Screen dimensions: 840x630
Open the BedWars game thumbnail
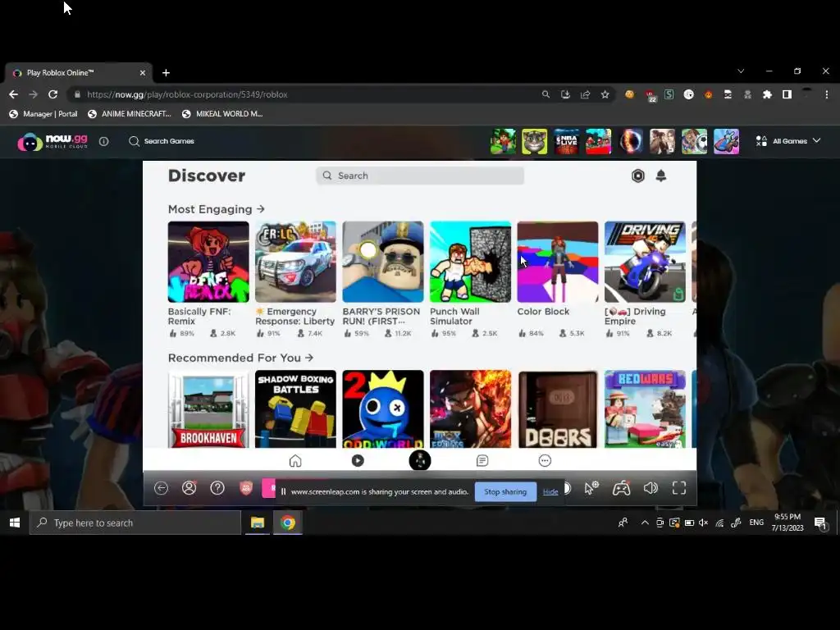[645, 409]
